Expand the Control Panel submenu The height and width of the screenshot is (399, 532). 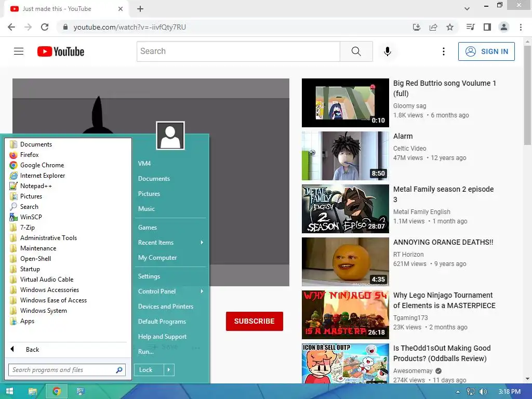click(170, 291)
